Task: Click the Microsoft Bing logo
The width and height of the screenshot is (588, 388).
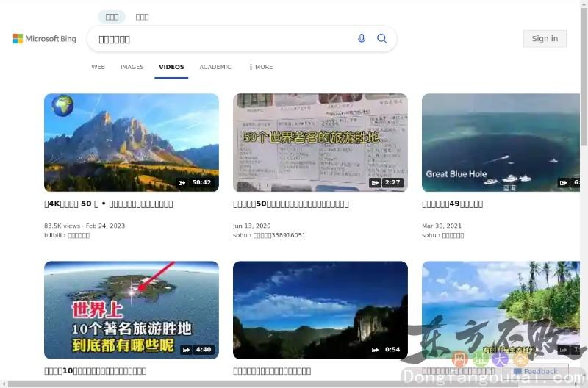Action: click(45, 39)
